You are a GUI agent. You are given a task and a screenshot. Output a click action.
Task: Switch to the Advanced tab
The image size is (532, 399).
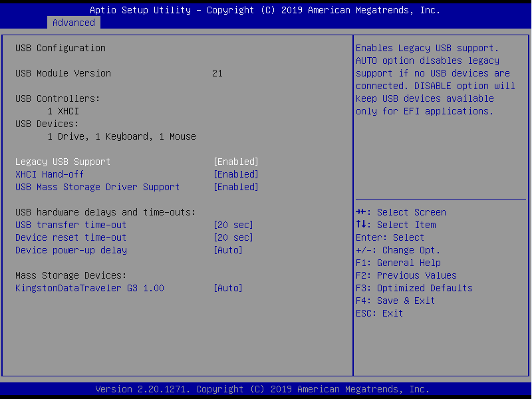(74, 23)
